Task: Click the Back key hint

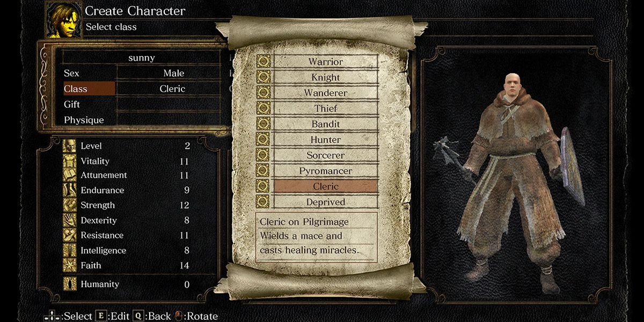Action: pyautogui.click(x=152, y=316)
